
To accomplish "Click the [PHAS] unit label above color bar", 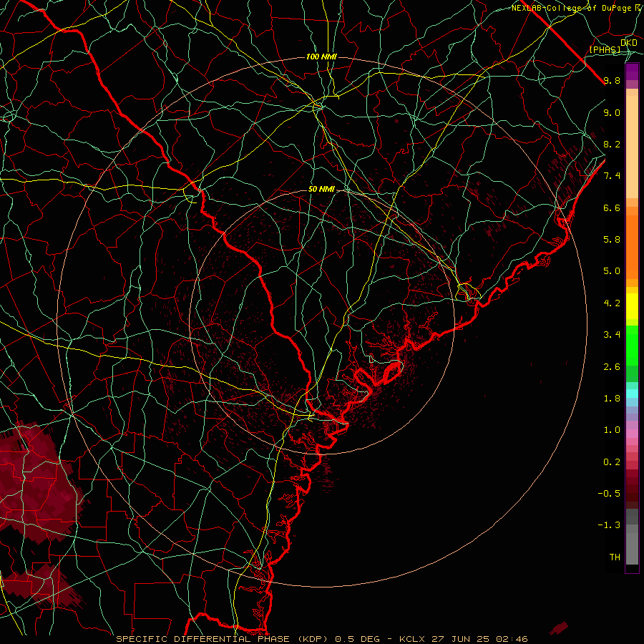I will pyautogui.click(x=605, y=50).
